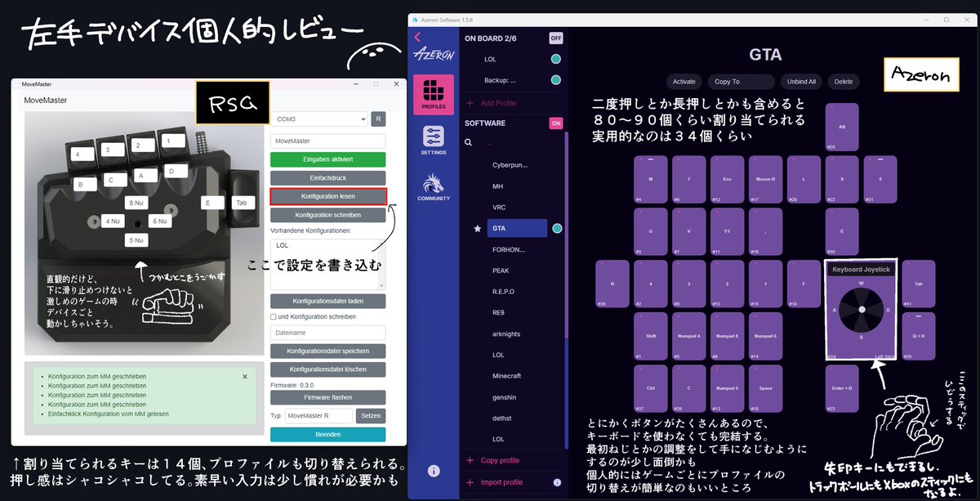Click the Beenden button in MoveMaster
The image size is (980, 501).
pos(327,434)
